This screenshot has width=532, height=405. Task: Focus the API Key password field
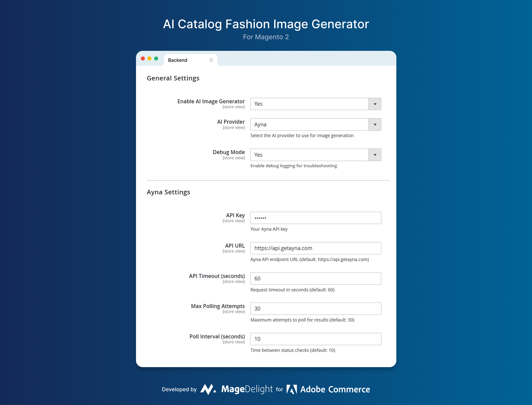click(316, 218)
